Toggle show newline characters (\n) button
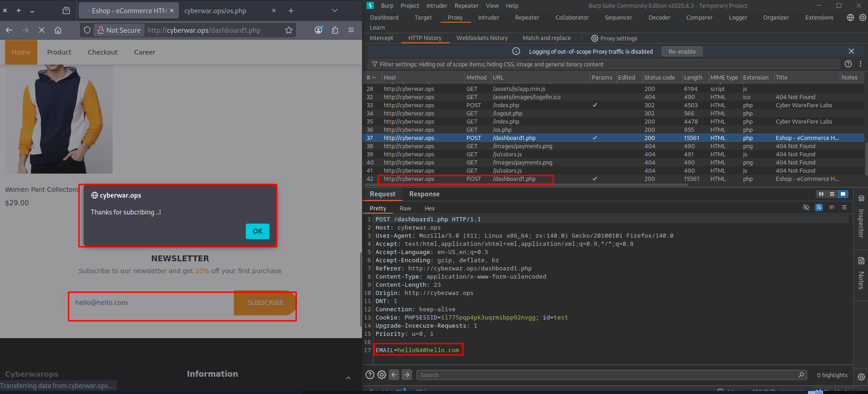 click(x=831, y=208)
